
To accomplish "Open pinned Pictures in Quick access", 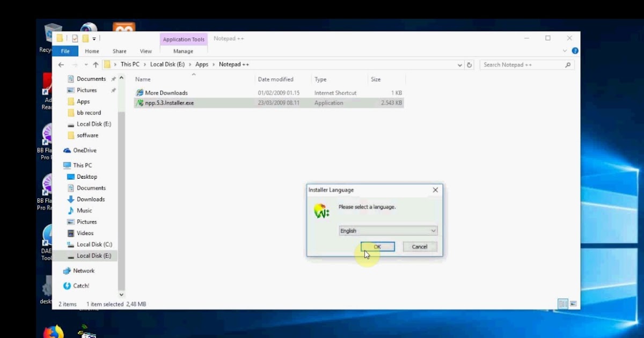I will [86, 90].
